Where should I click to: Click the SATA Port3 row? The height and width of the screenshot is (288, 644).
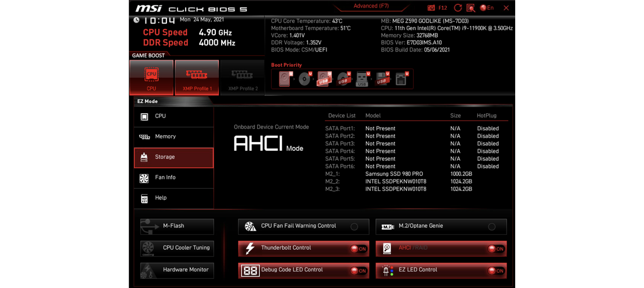(412, 144)
